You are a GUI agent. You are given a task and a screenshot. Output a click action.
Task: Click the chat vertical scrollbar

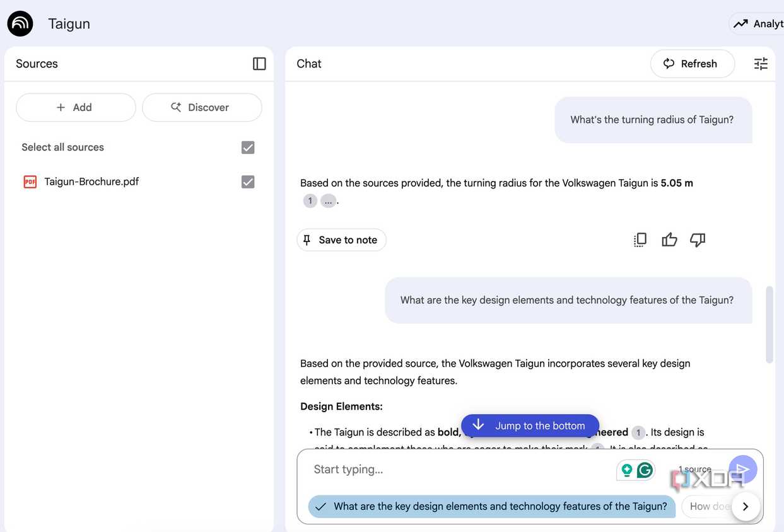click(769, 325)
